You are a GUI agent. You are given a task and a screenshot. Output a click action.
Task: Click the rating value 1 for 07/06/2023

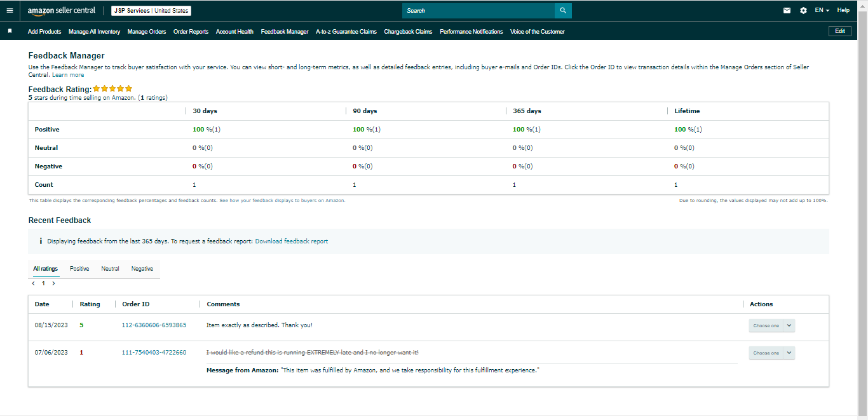pos(81,353)
